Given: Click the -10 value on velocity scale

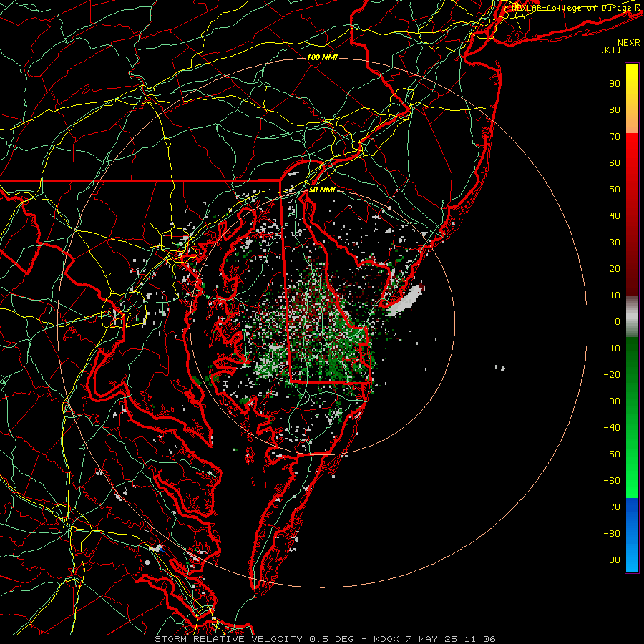Looking at the screenshot, I should (x=612, y=348).
